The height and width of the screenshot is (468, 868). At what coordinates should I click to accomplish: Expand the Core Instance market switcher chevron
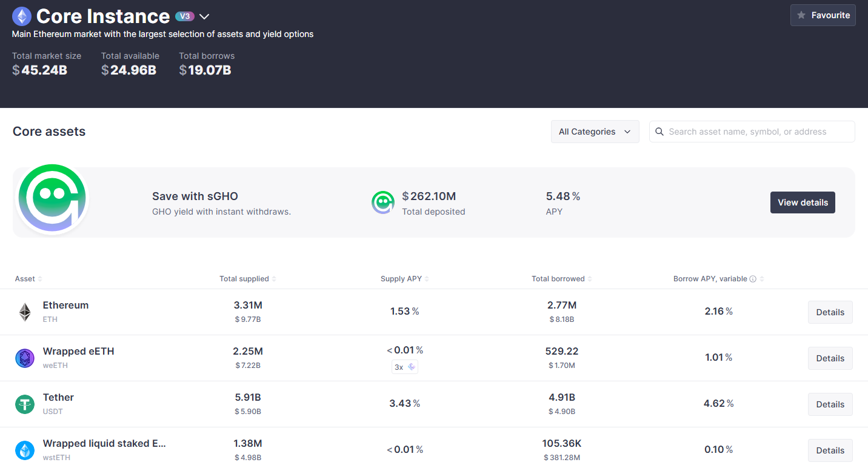pyautogui.click(x=204, y=16)
